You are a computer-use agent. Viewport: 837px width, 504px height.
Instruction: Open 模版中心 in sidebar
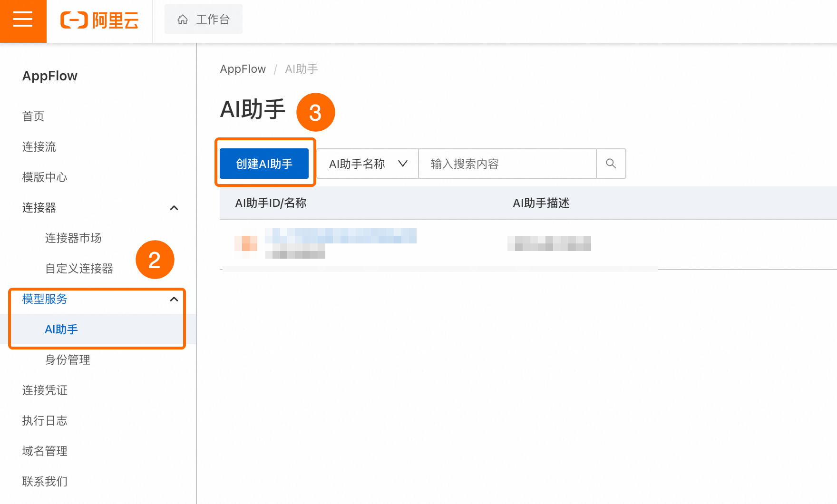point(45,177)
